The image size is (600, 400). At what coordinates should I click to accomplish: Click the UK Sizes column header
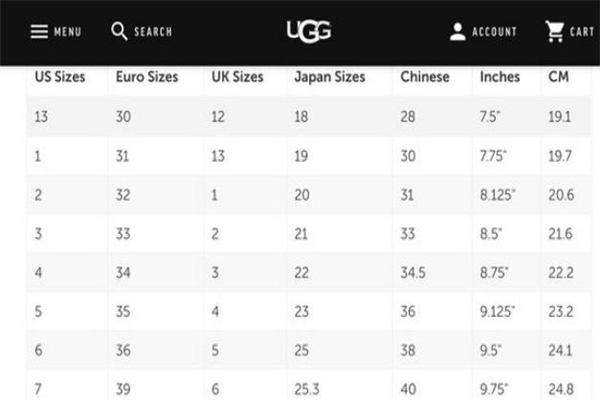[x=237, y=77]
